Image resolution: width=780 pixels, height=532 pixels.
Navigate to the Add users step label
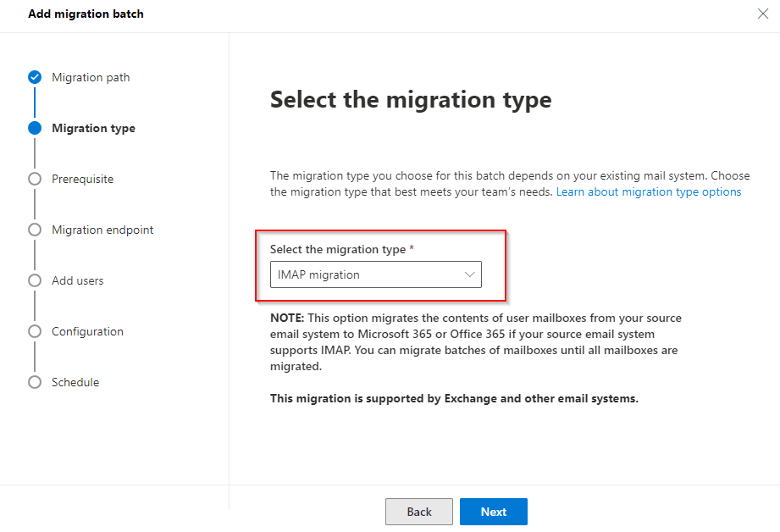click(77, 280)
